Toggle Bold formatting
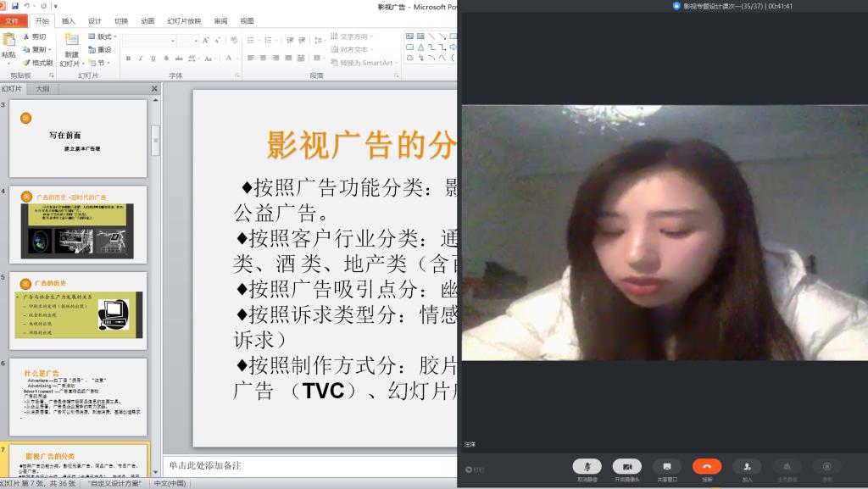The width and height of the screenshot is (868, 489). 129,58
